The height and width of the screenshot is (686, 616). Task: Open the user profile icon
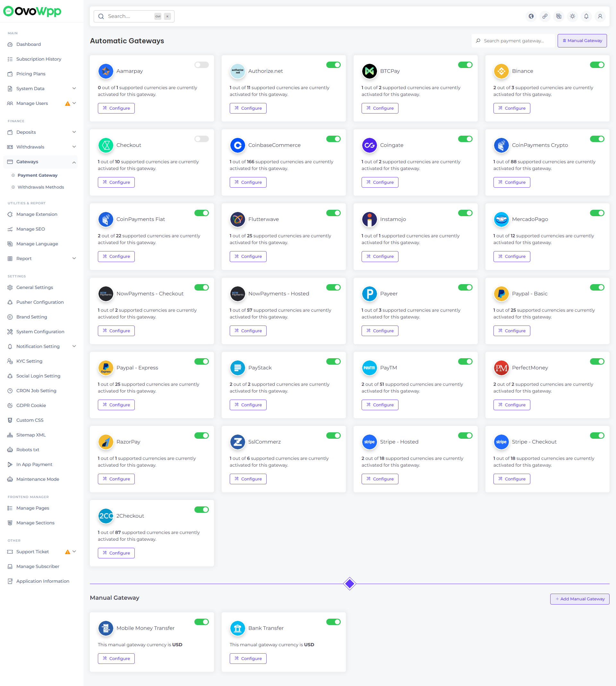pos(600,16)
